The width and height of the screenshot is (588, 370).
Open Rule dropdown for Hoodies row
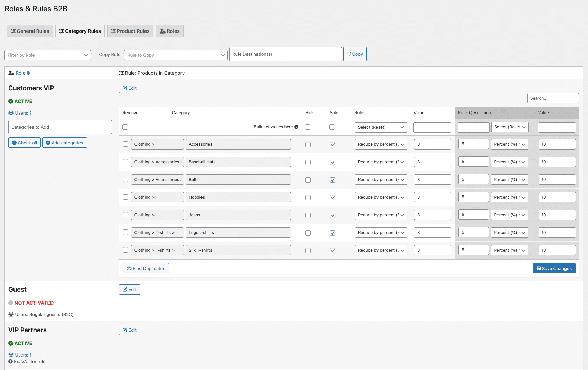click(381, 197)
